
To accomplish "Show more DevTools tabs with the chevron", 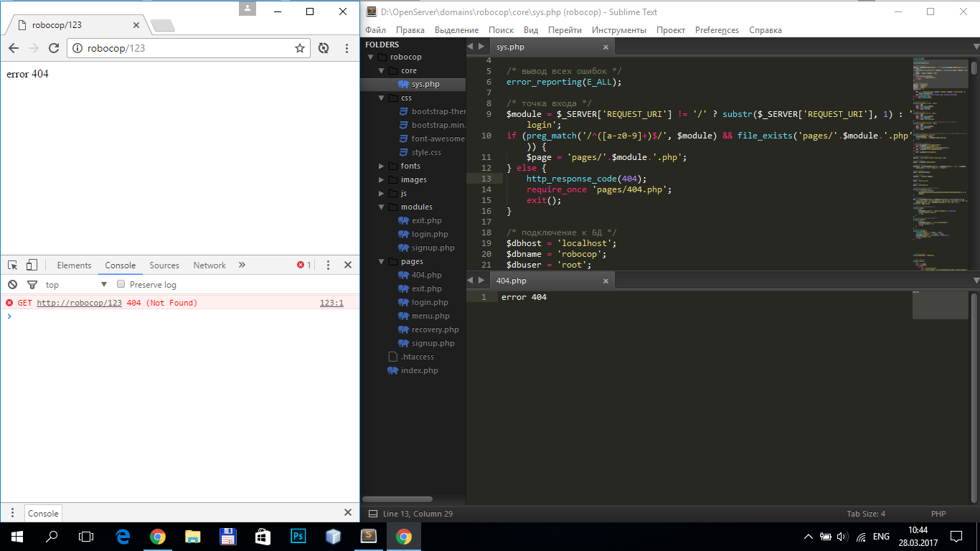I will coord(242,265).
